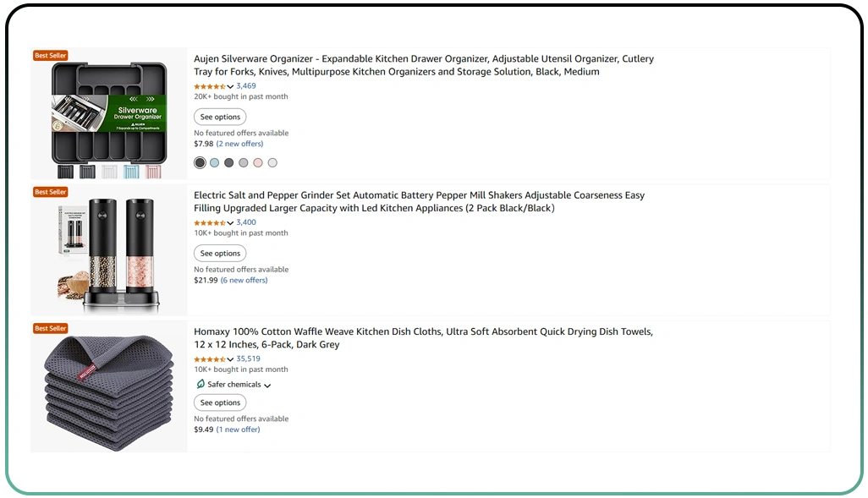Expand the Safer chemicals details
The height and width of the screenshot is (498, 868).
(x=267, y=385)
